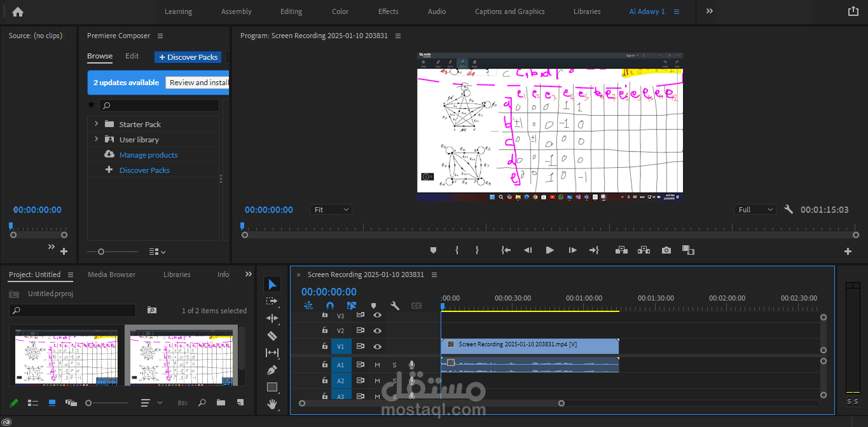
Task: Toggle Snap in timeline magnet icon
Action: [330, 306]
